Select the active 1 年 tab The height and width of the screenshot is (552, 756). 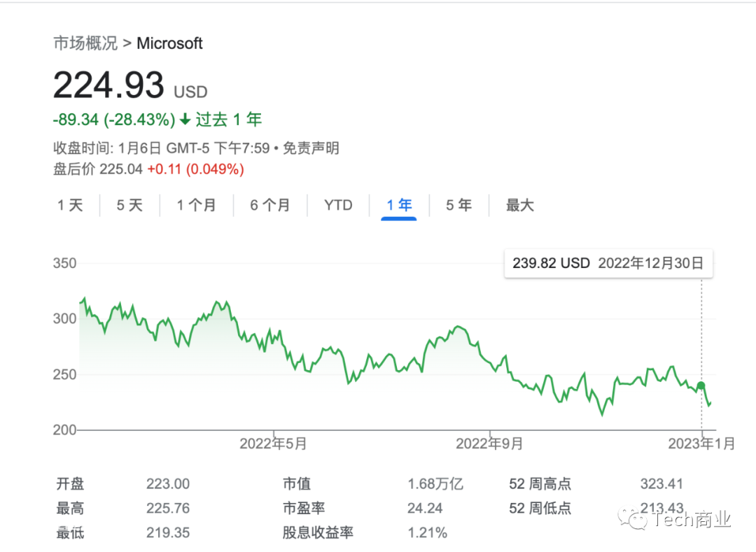pos(399,205)
